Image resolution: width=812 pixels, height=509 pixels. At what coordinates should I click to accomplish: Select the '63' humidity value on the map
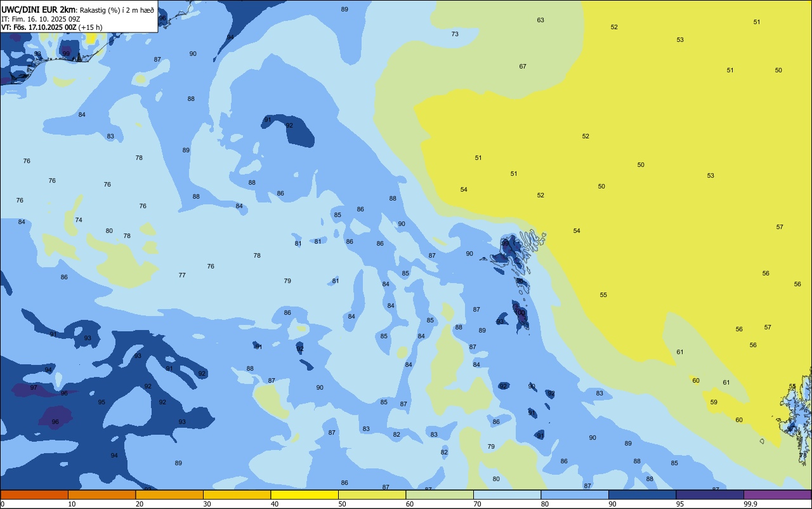[540, 20]
